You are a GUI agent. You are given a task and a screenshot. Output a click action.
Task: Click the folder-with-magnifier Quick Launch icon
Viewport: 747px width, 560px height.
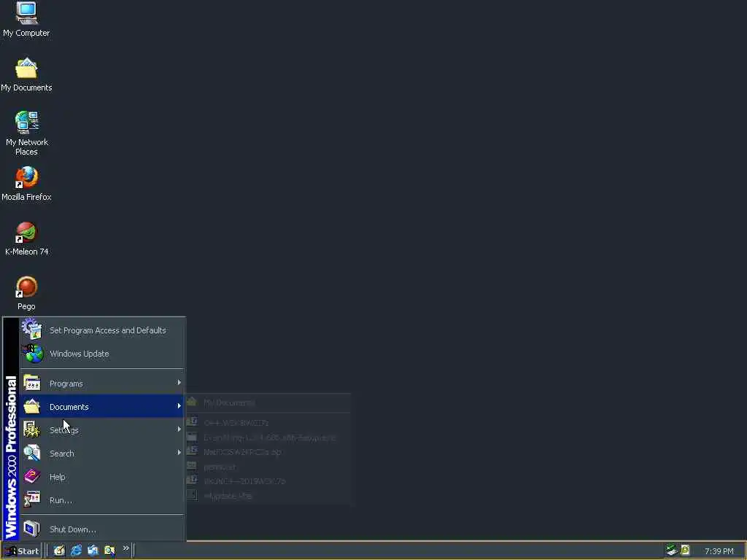[x=109, y=551]
